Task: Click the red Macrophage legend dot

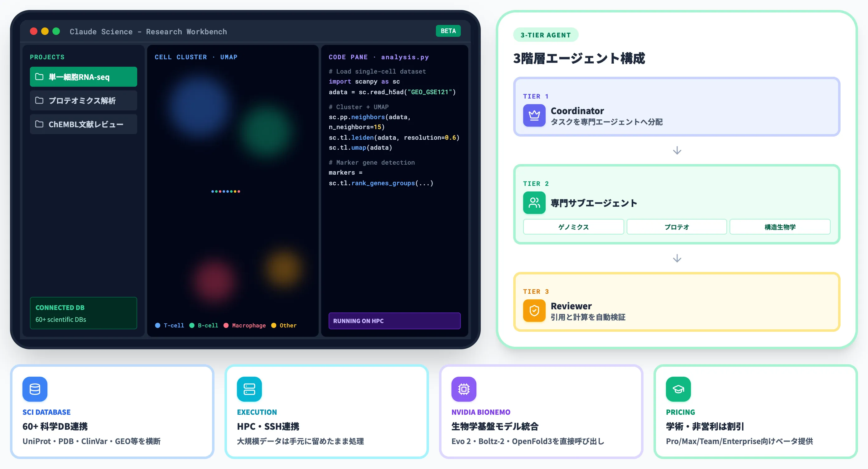Action: (226, 326)
